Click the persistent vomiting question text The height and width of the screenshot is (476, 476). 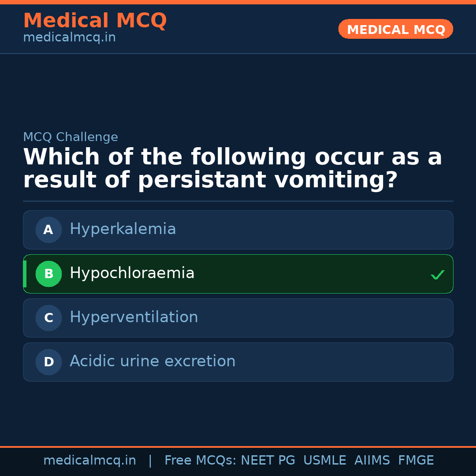[x=232, y=169]
